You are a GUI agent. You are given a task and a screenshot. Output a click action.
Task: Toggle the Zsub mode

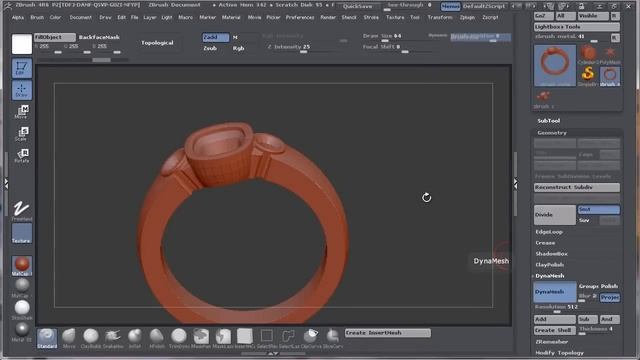(x=210, y=48)
